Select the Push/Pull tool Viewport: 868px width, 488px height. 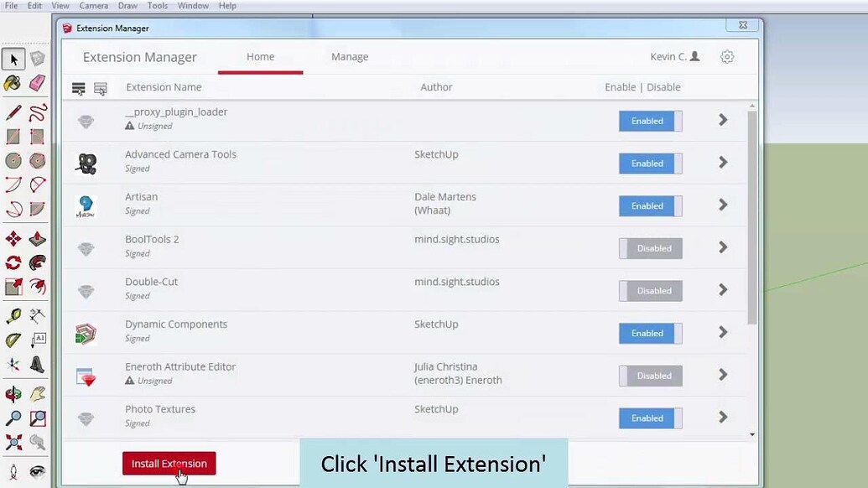pyautogui.click(x=39, y=238)
